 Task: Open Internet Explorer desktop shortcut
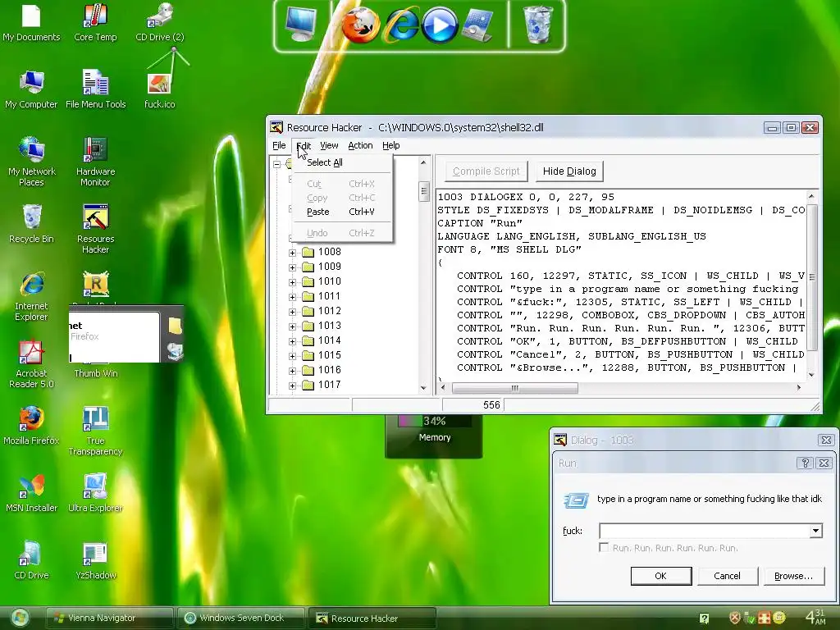[31, 296]
